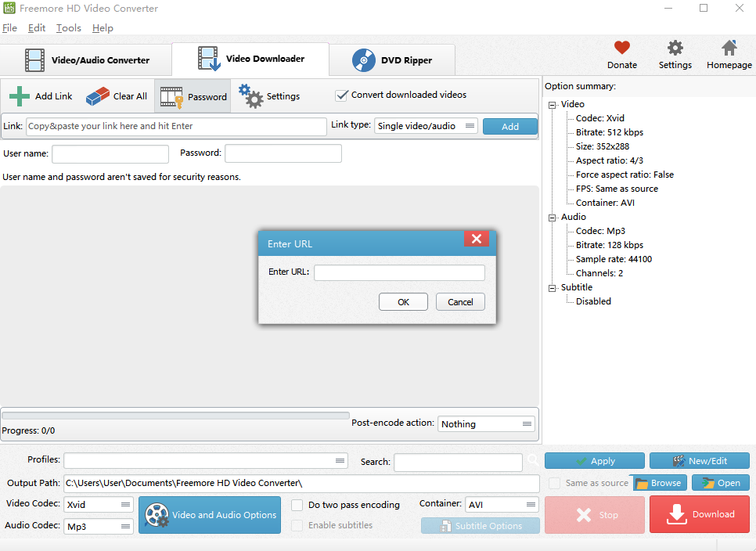Image resolution: width=756 pixels, height=551 pixels.
Task: Click the DVD Ripper disc icon
Action: pyautogui.click(x=364, y=60)
